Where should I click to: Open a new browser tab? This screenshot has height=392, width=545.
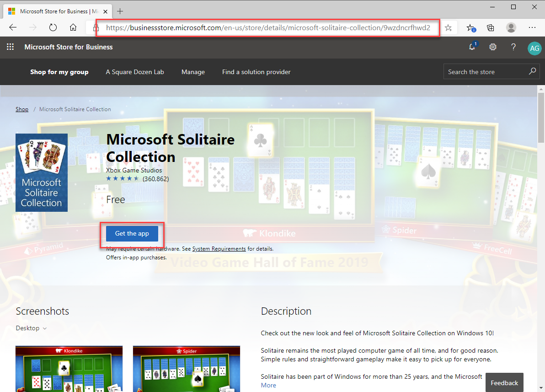click(x=120, y=11)
